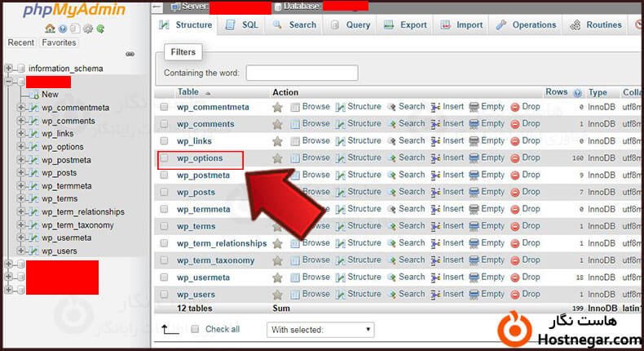Enable the Check all checkbox
The height and width of the screenshot is (351, 644).
pos(195,330)
